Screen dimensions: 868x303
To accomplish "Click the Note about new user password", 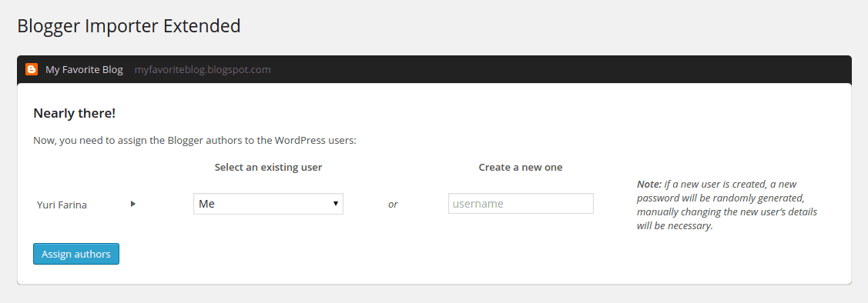I will click(727, 205).
